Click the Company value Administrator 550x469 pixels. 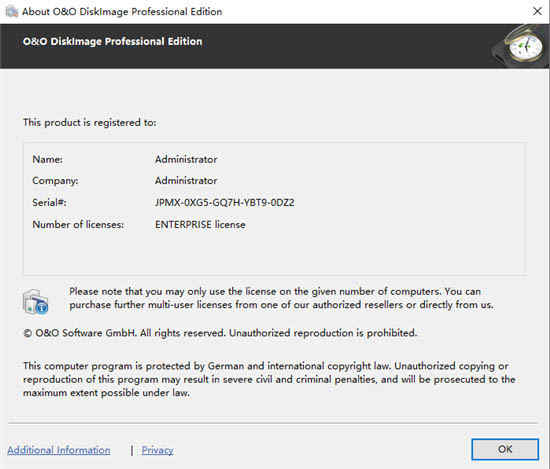click(x=186, y=181)
